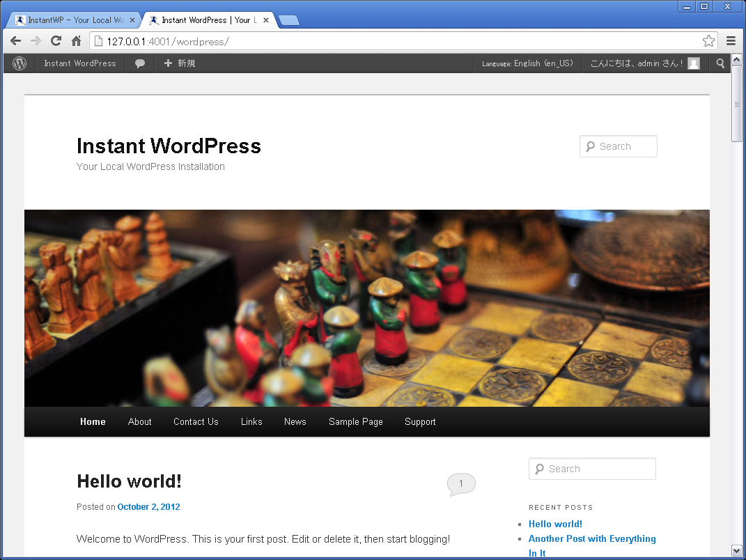
Task: Click the page icon in the address bar
Action: (98, 41)
